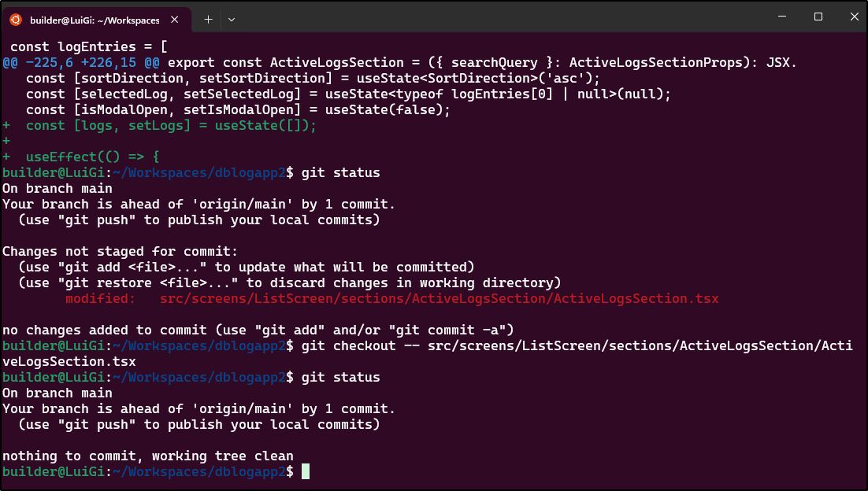Minimize the terminal window
Viewport: 868px width, 491px height.
(781, 17)
